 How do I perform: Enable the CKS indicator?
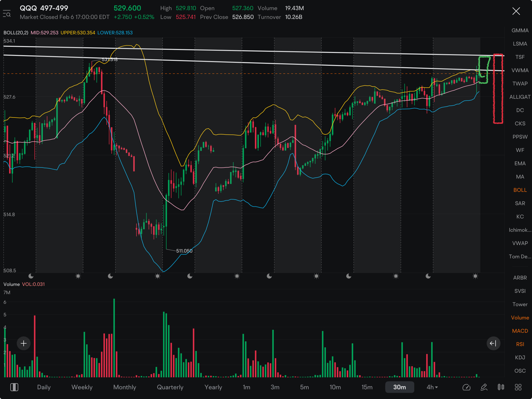520,124
